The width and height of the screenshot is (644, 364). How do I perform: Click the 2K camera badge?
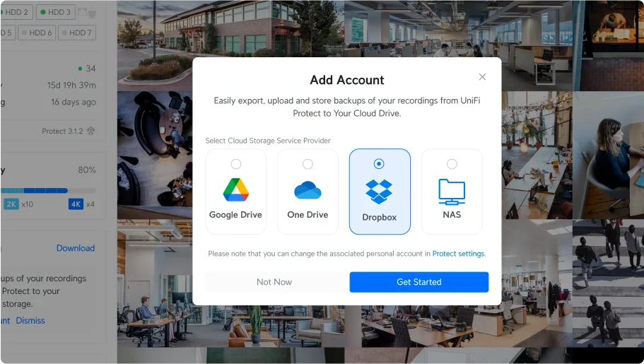11,204
